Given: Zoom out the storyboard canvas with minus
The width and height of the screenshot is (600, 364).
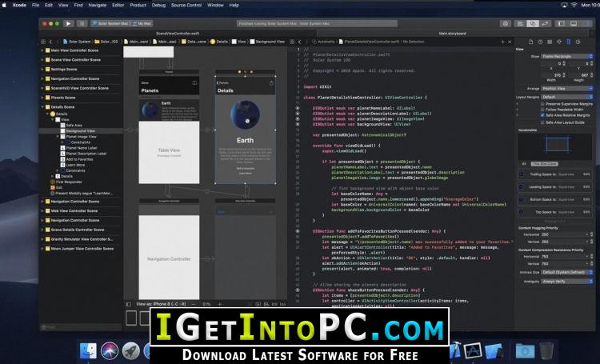Looking at the screenshot, I should (x=194, y=304).
